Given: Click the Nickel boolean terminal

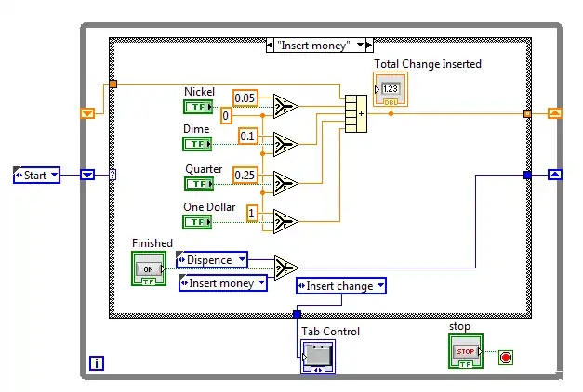Looking at the screenshot, I should point(198,106).
